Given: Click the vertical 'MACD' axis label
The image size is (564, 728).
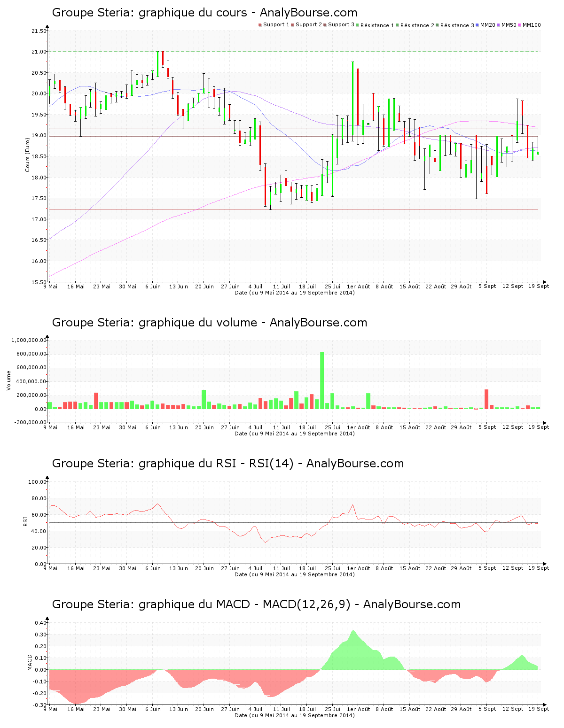Looking at the screenshot, I should pos(30,662).
